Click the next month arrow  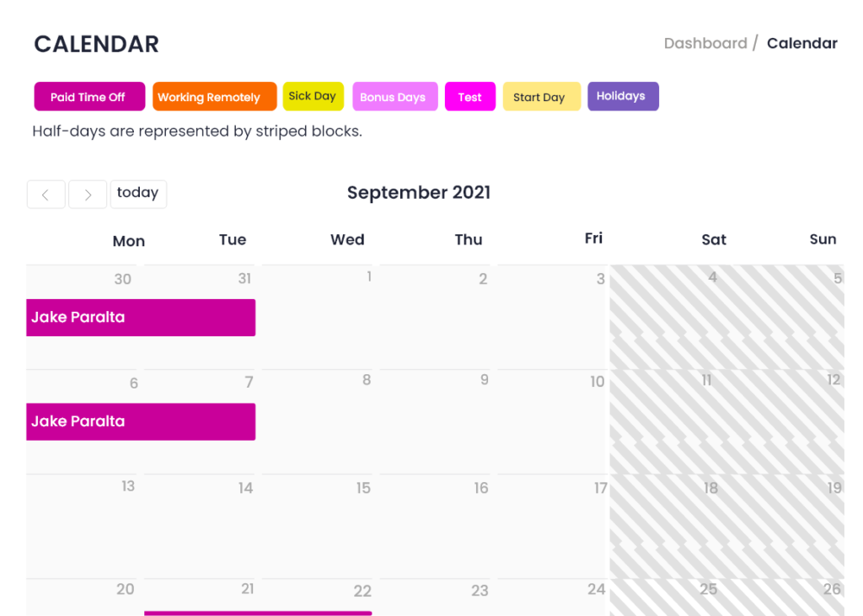click(x=88, y=194)
